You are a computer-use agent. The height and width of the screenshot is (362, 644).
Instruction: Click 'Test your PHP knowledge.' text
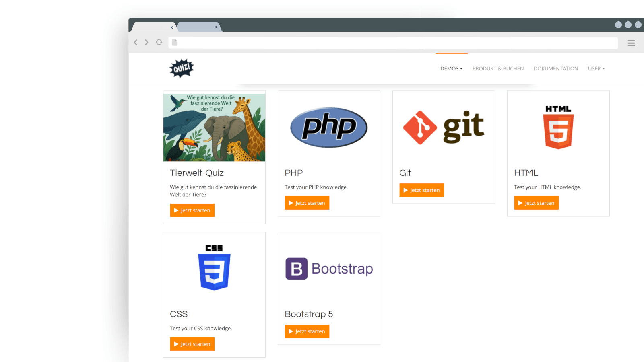pos(316,187)
